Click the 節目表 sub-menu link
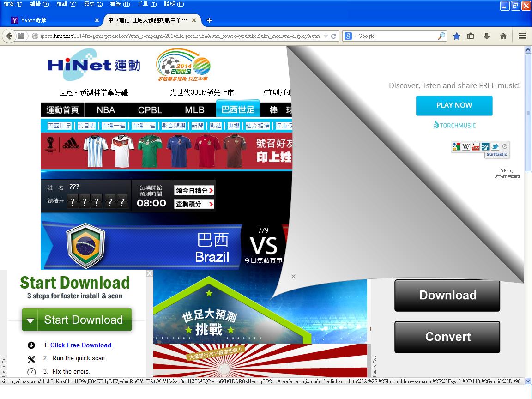532x399 pixels. (x=86, y=126)
